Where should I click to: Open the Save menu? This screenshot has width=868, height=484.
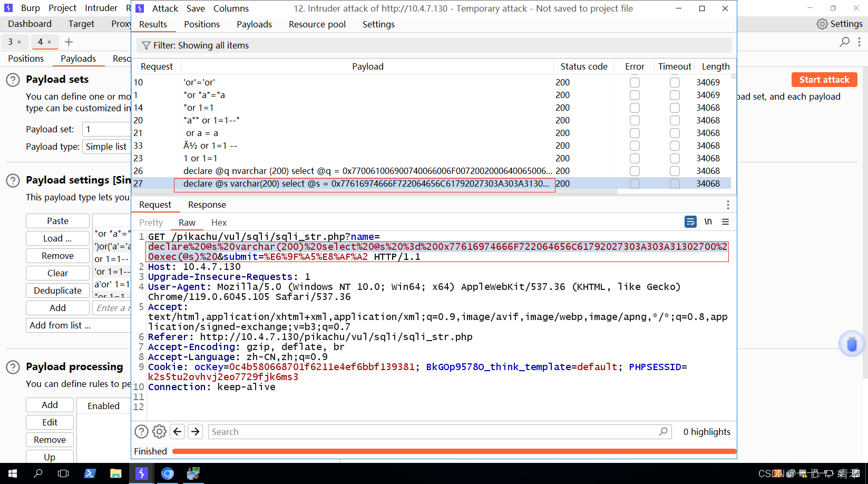[x=196, y=8]
